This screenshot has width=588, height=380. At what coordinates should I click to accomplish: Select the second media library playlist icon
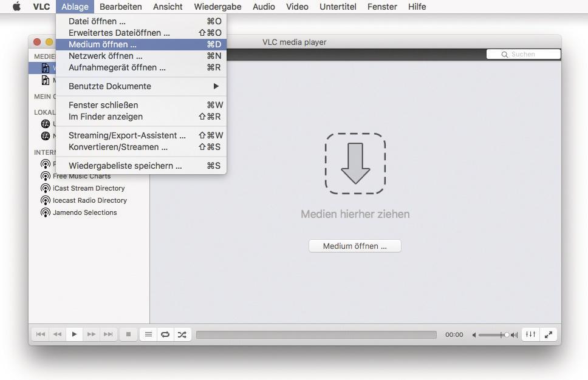click(x=46, y=80)
